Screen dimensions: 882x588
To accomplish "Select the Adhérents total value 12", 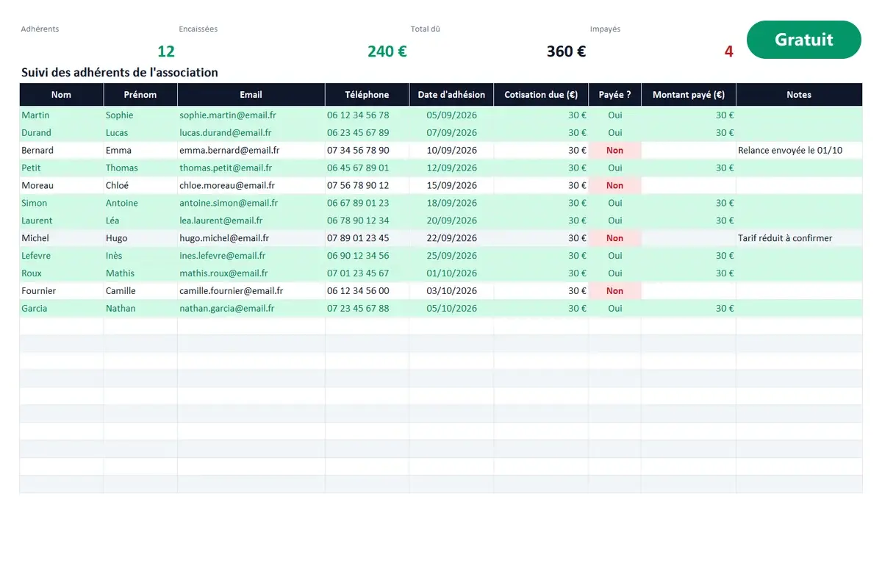I will click(166, 51).
